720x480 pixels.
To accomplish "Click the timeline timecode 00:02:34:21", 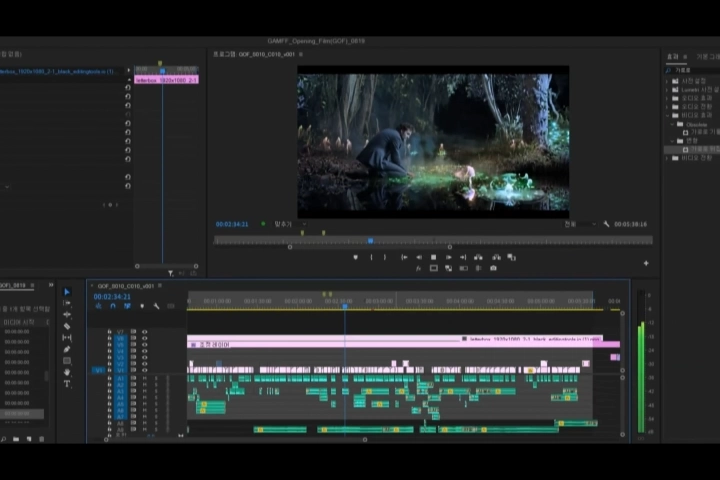I will (112, 297).
